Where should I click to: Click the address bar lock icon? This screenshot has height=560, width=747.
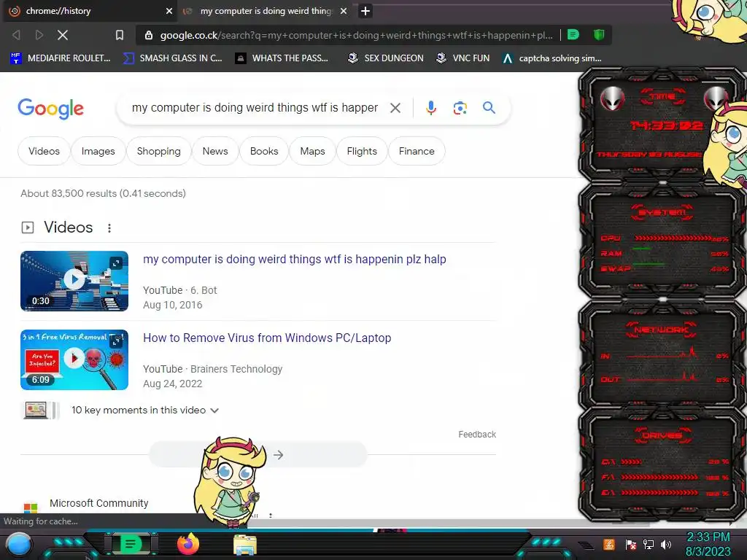(149, 35)
